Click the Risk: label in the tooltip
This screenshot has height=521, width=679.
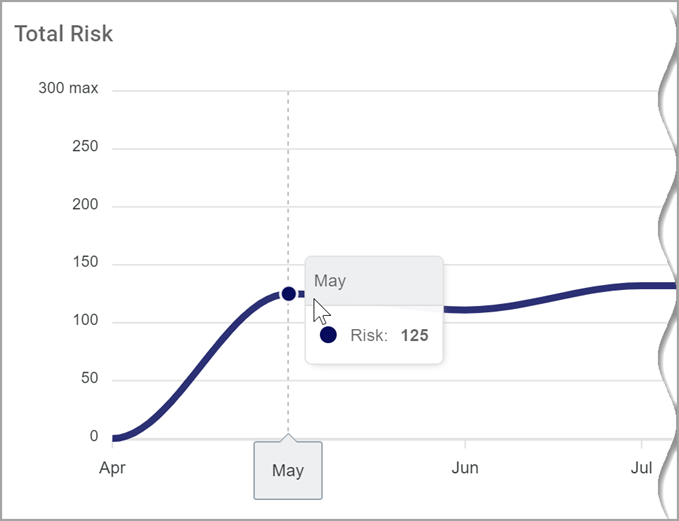[x=369, y=335]
